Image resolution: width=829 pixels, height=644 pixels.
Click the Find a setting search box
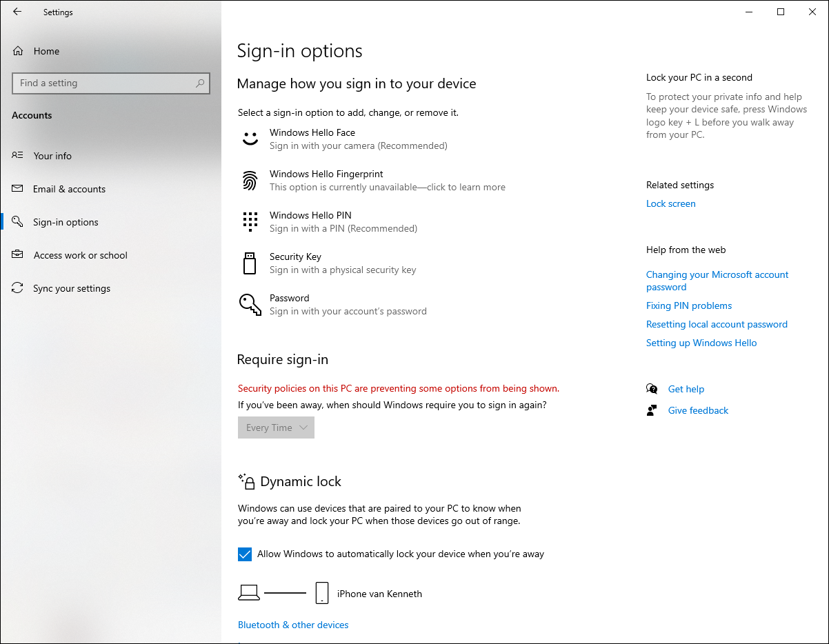tap(111, 83)
